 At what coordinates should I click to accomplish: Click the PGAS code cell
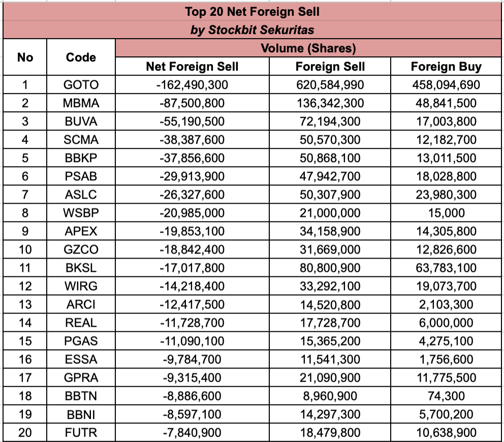click(x=81, y=341)
